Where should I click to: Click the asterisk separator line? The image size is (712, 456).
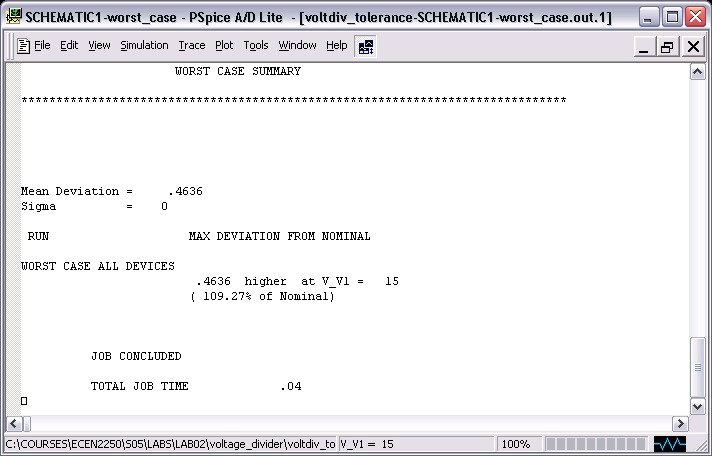tap(294, 100)
